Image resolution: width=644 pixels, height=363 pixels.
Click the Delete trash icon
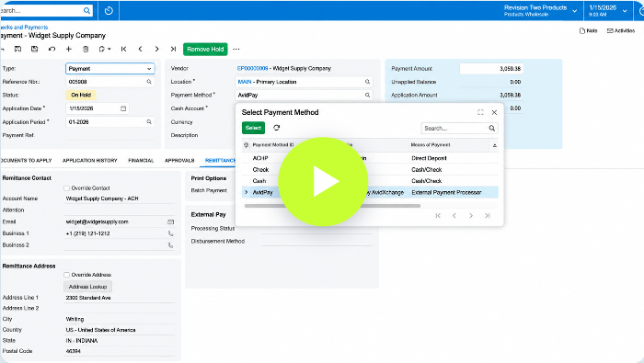[86, 49]
